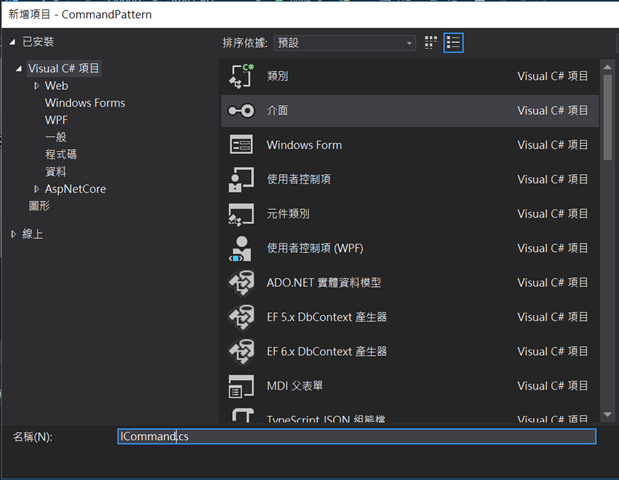Image resolution: width=619 pixels, height=480 pixels.
Task: Select 資料 data category
Action: point(56,172)
